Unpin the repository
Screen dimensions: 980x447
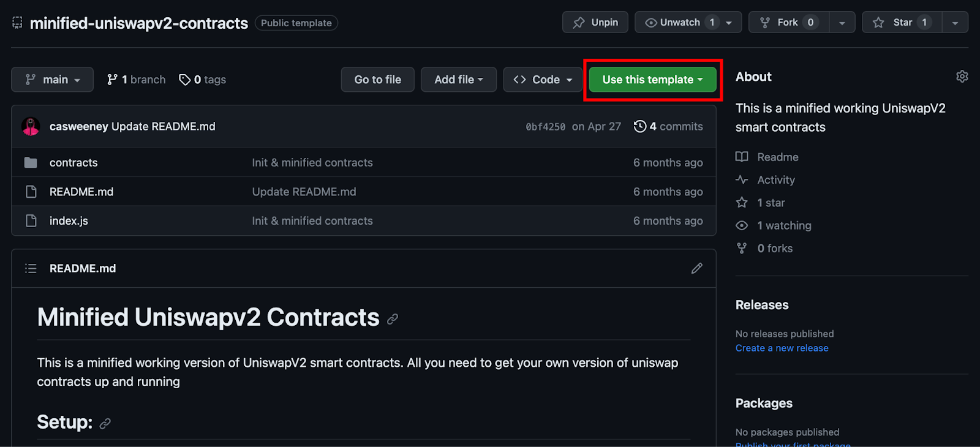click(595, 23)
